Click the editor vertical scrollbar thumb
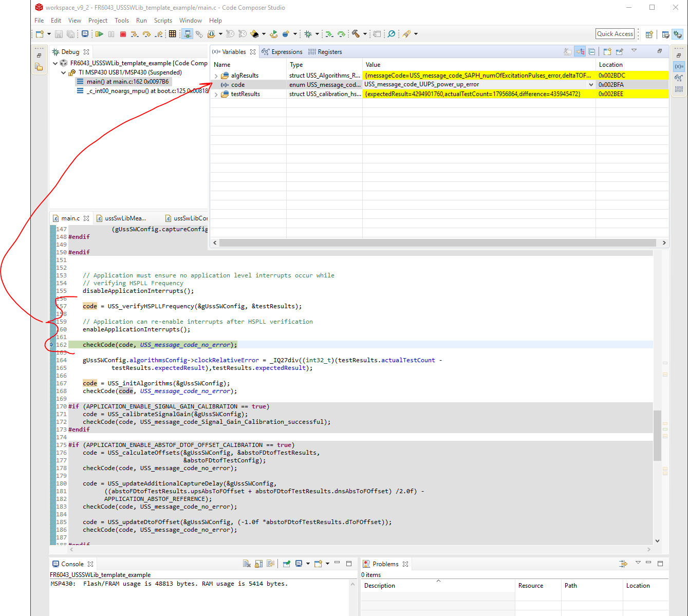 coord(657,435)
